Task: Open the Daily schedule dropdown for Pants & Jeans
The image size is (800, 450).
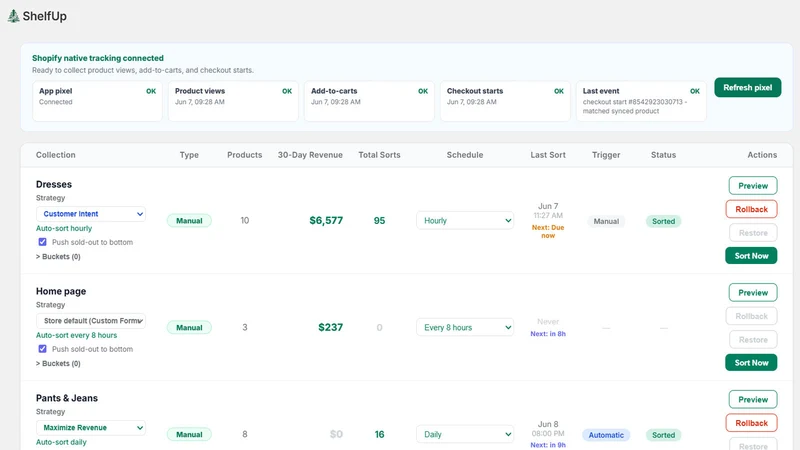Action: coord(465,434)
